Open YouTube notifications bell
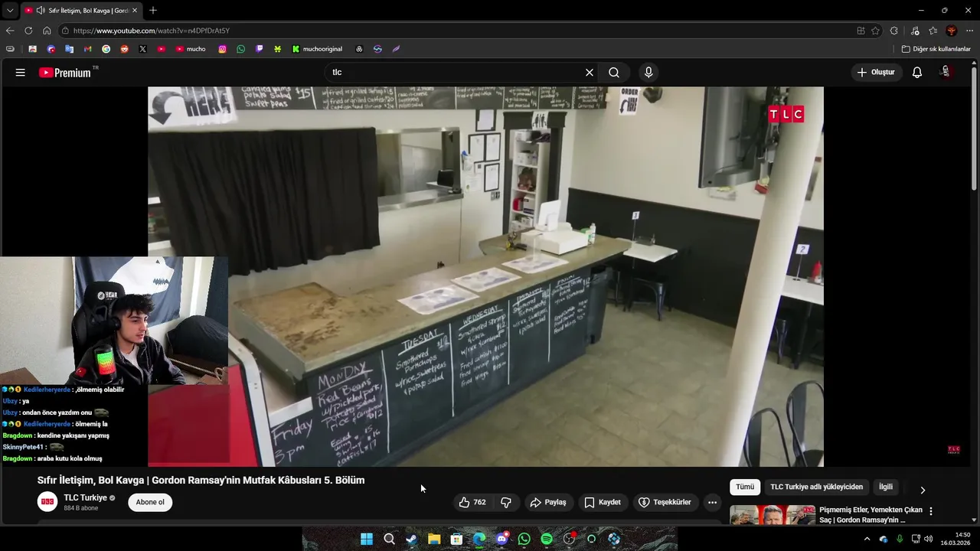The width and height of the screenshot is (980, 551). click(x=917, y=72)
